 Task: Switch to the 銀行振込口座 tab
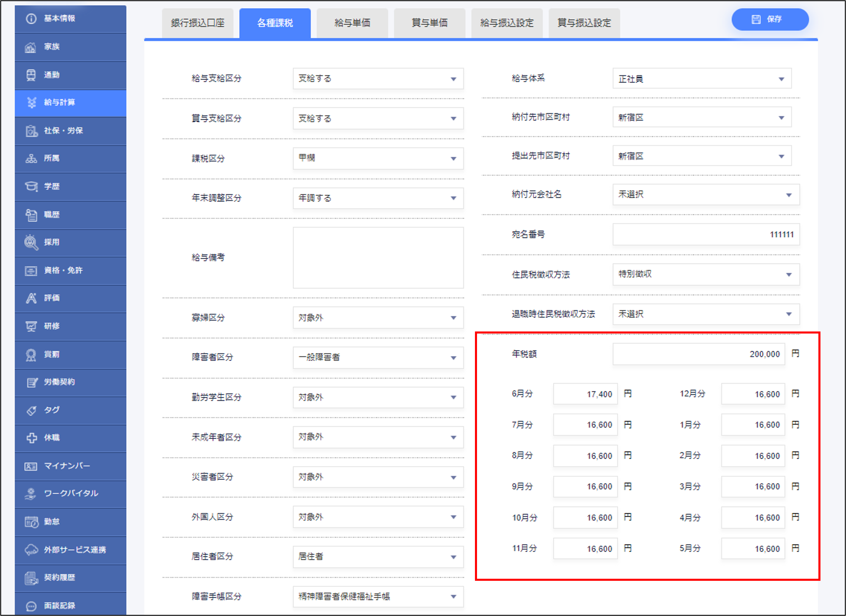click(x=198, y=23)
